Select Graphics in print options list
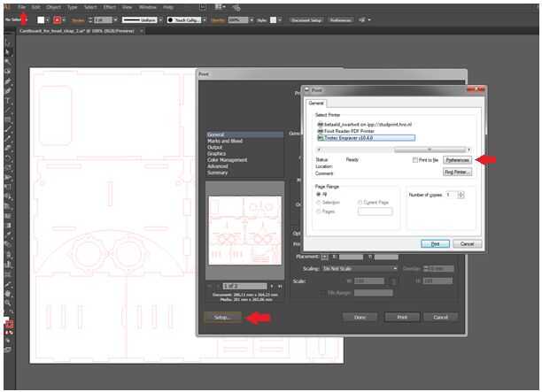 click(x=216, y=153)
